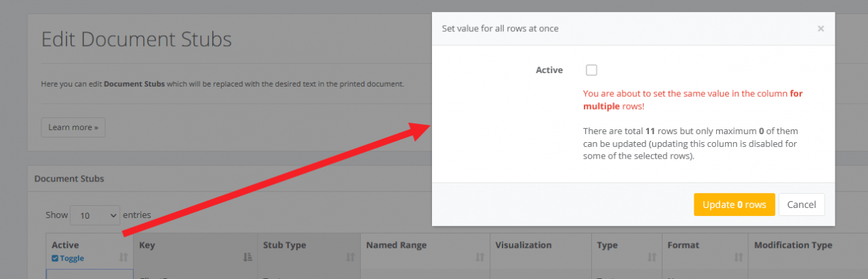Click the Toggle checkbox icon in Active header

[x=55, y=258]
